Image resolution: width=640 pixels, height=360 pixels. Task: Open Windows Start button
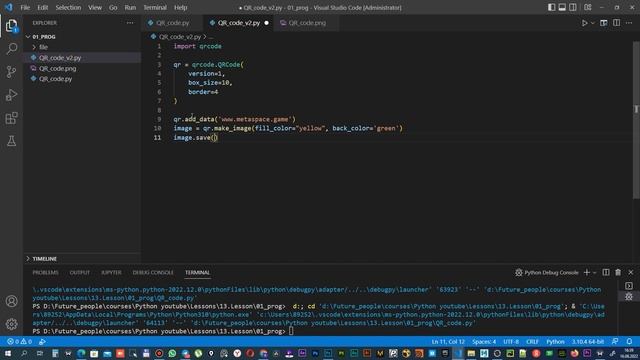(8, 353)
